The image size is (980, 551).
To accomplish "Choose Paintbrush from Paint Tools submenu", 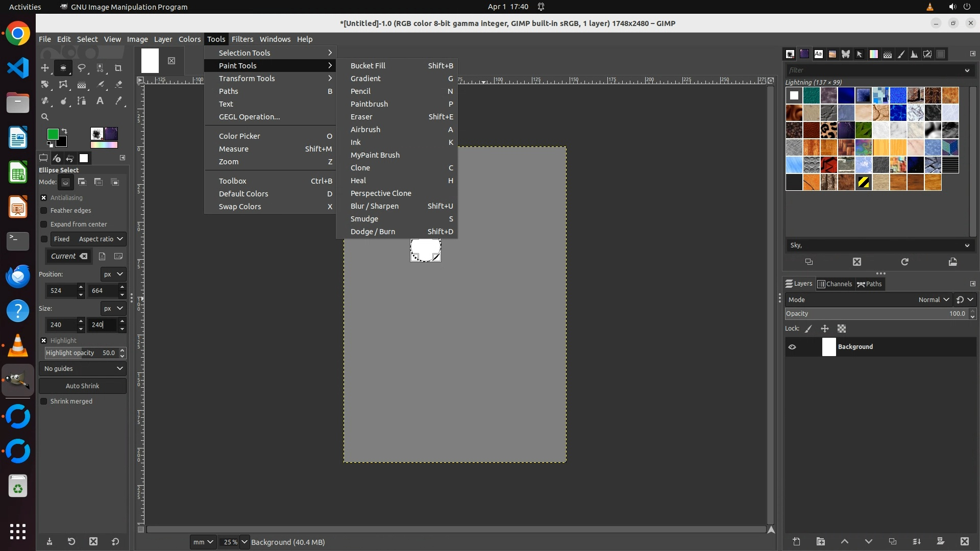I will pyautogui.click(x=369, y=104).
